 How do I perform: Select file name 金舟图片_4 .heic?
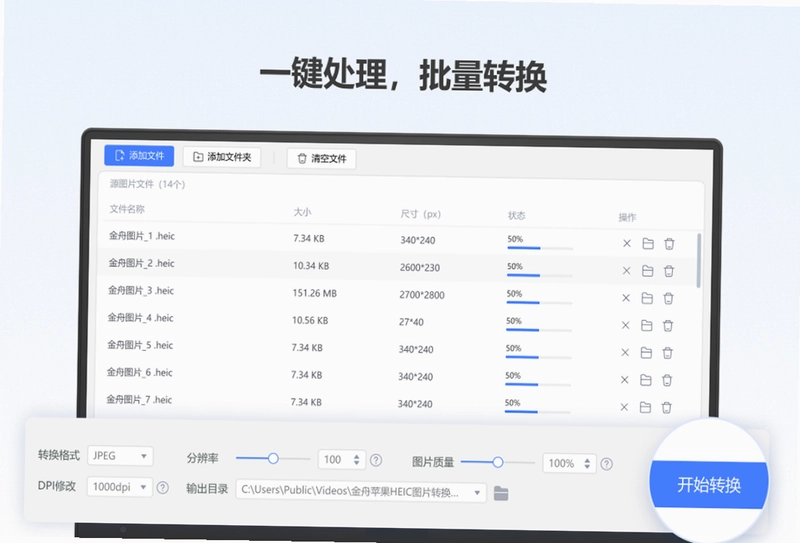pos(140,318)
